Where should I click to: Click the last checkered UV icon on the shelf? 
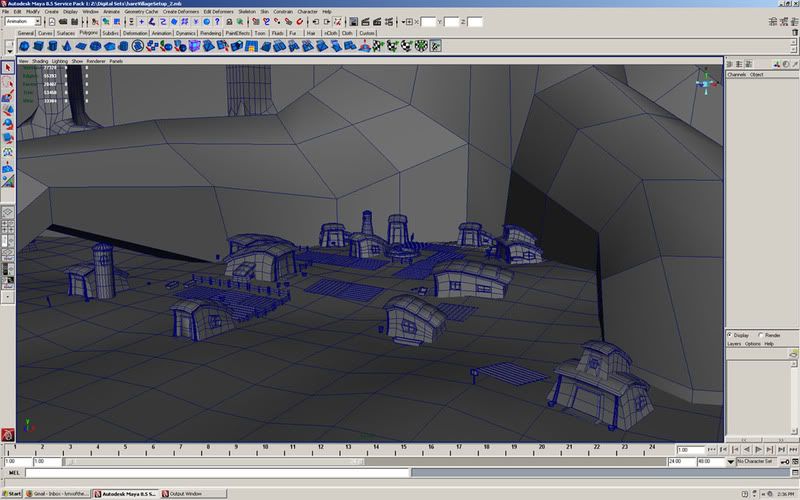(x=436, y=46)
